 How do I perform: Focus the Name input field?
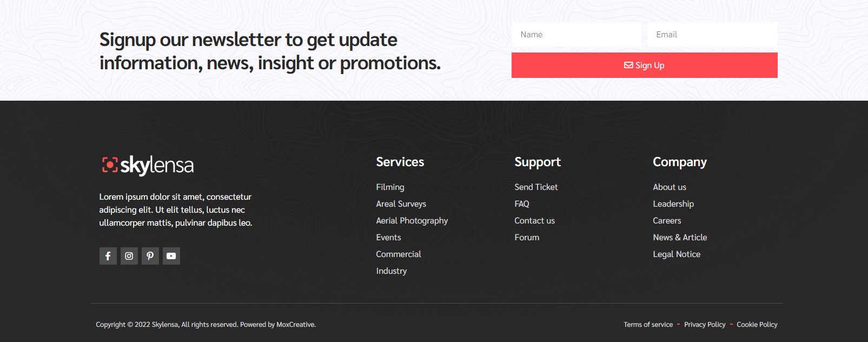pyautogui.click(x=577, y=35)
